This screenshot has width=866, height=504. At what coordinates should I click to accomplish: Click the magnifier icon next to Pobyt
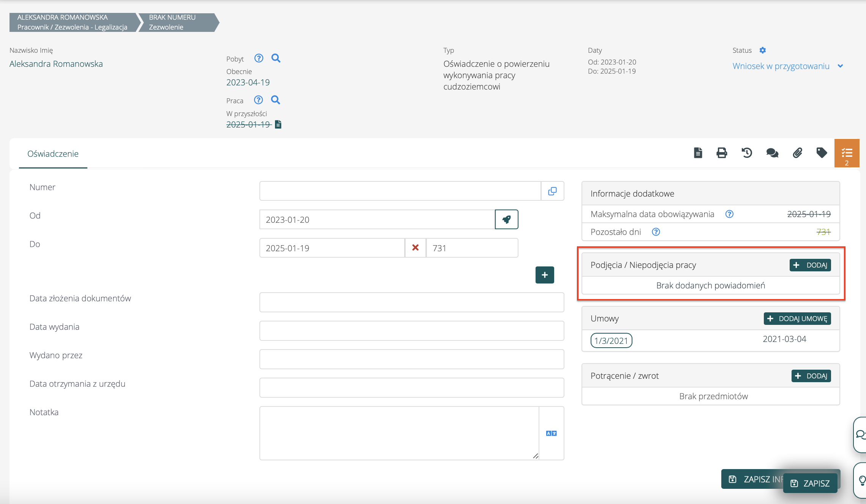pos(276,58)
